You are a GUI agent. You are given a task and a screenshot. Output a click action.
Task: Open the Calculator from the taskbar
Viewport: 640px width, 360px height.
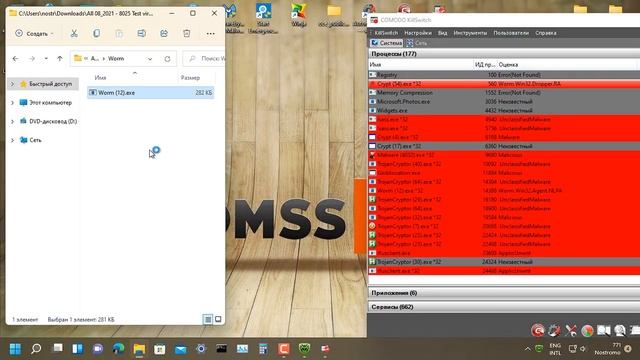[263, 349]
